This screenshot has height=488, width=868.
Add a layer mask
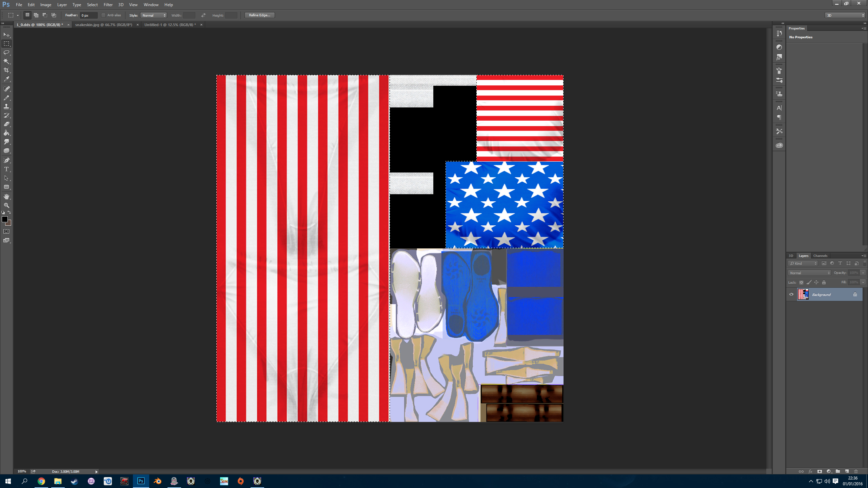(x=820, y=471)
